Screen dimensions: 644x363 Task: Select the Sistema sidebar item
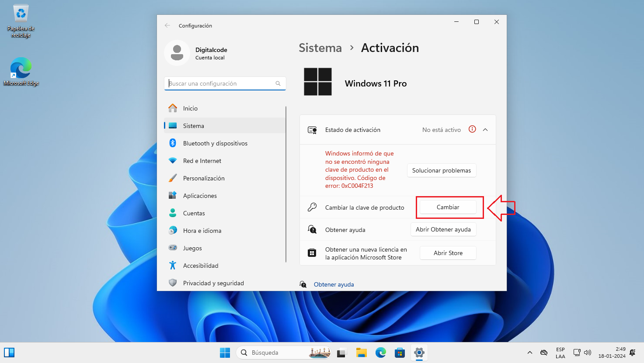225,126
